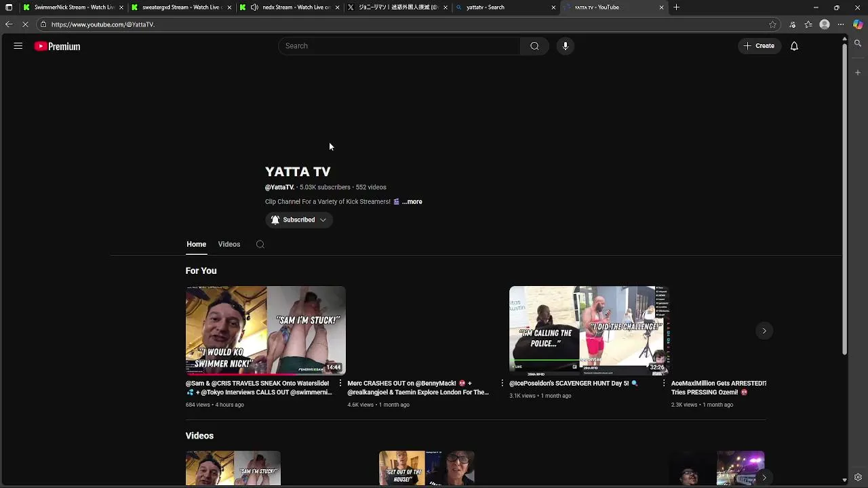Screen dimensions: 868x488
Task: Open options menu for IcePoseidon SCAVENGER HUNT video
Action: (664, 384)
